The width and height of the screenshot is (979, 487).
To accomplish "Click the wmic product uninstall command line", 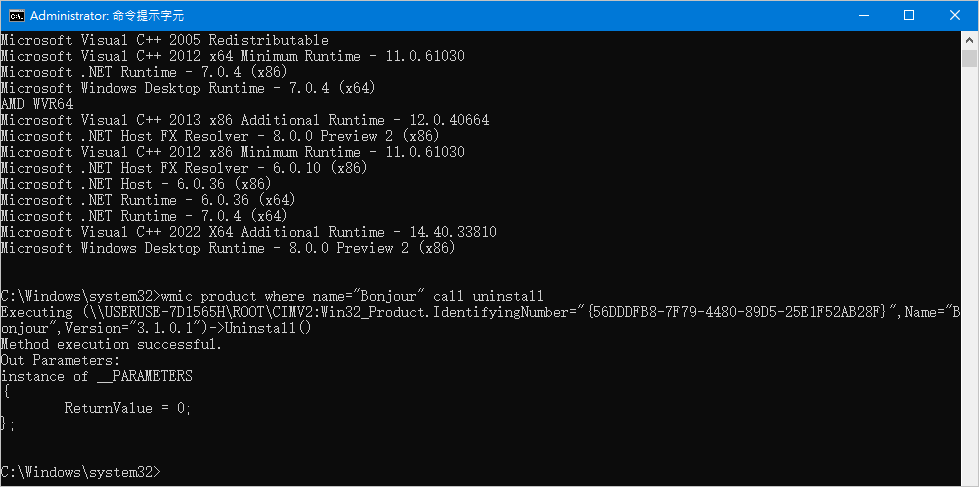I will click(272, 296).
